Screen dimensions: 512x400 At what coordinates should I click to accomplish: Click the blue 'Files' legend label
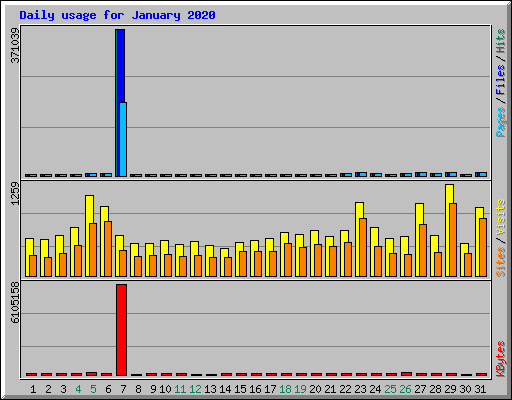click(x=500, y=80)
